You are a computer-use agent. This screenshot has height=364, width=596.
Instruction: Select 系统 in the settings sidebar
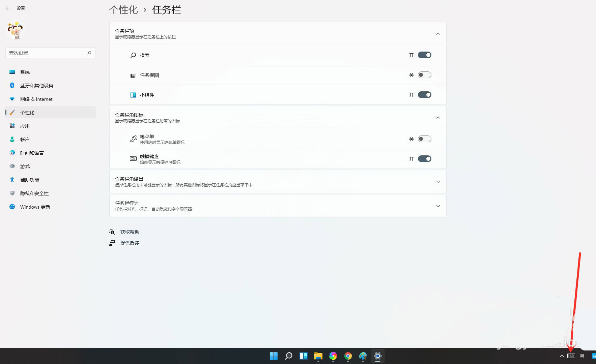point(25,72)
